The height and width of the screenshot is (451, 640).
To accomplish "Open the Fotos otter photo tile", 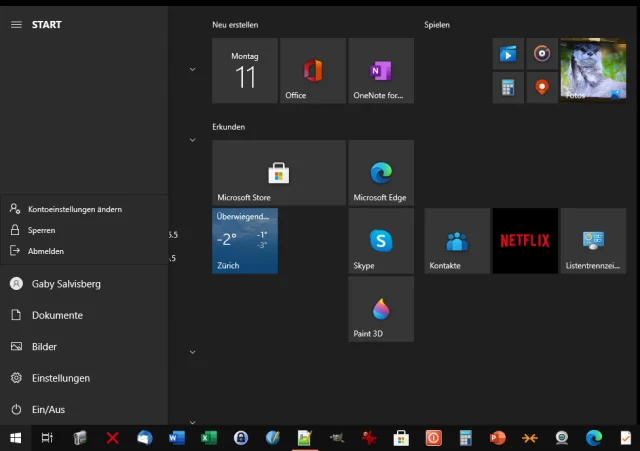I will (592, 71).
